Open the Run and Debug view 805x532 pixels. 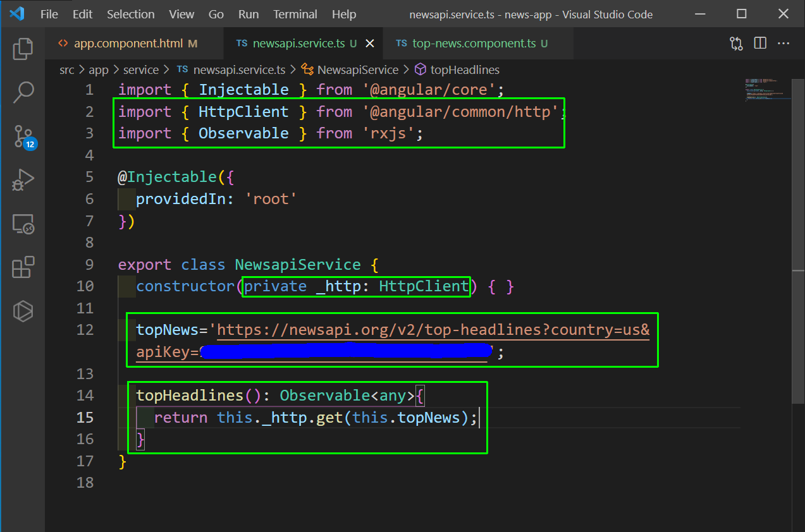(23, 180)
